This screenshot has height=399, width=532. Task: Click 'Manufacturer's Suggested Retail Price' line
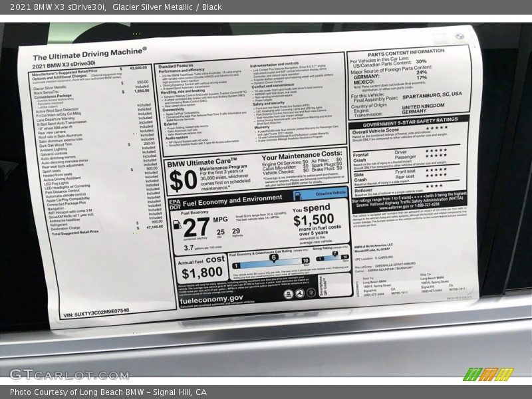click(65, 72)
